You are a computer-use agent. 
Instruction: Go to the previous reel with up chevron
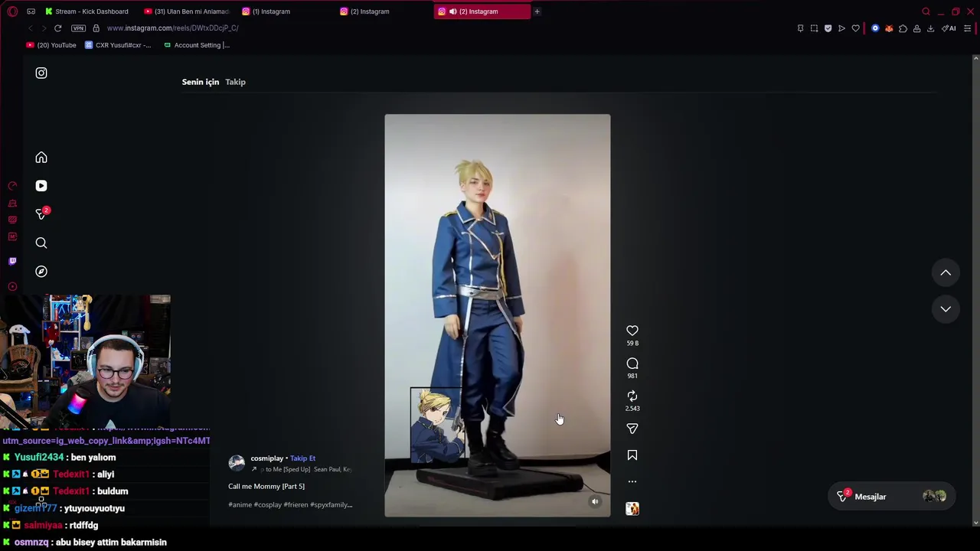[x=946, y=272]
